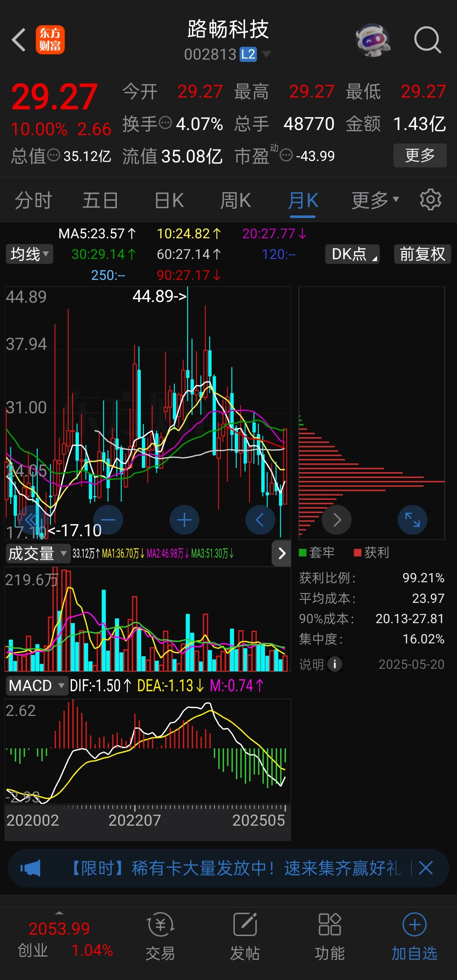Switch to 日K tab
Screen dimensions: 457x980
tap(169, 200)
